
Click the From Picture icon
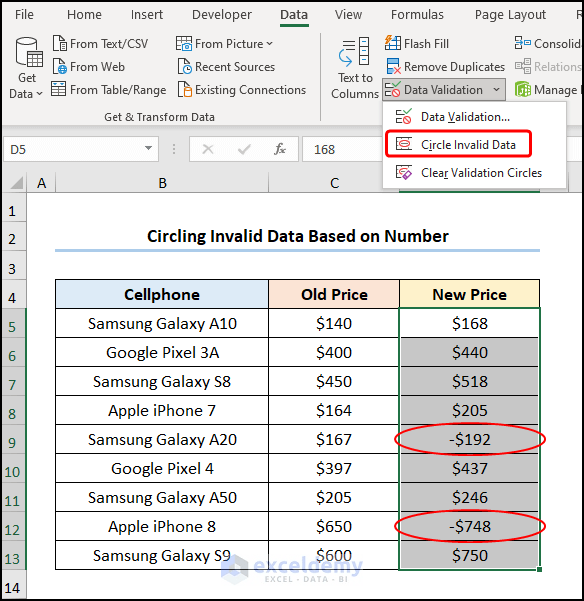pos(184,43)
